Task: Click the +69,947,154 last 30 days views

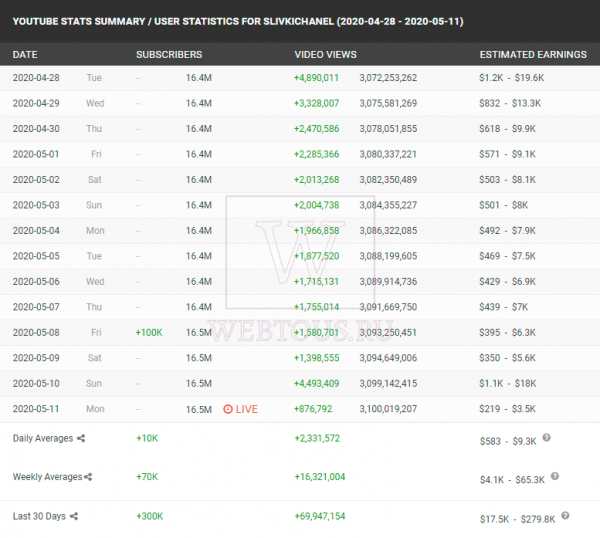Action: 320,516
